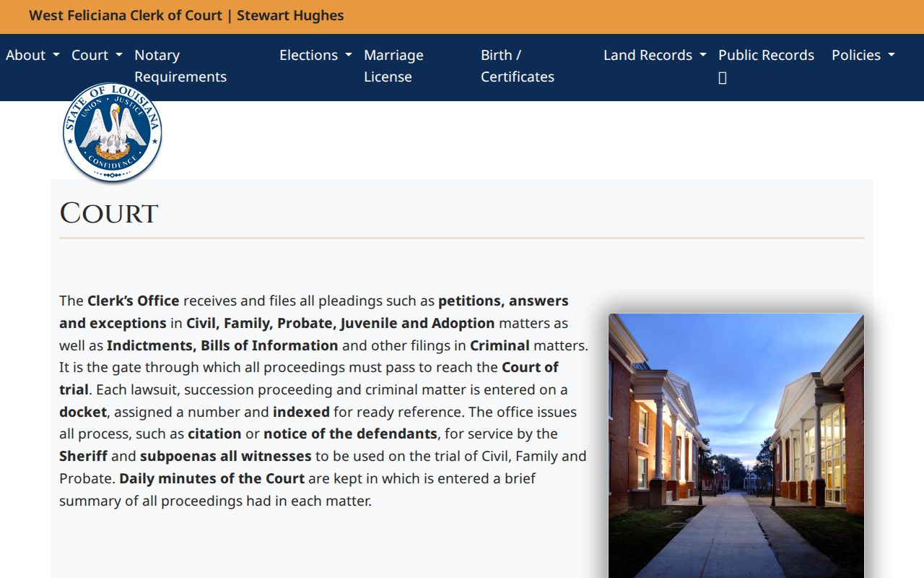Go to Notary Requirements page
Image resolution: width=924 pixels, height=578 pixels.
pos(180,66)
